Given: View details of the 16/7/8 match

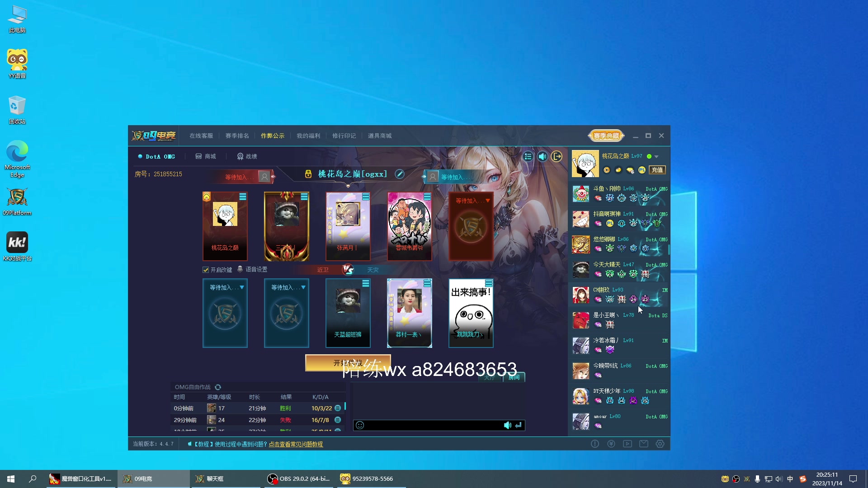Looking at the screenshot, I should click(x=338, y=420).
